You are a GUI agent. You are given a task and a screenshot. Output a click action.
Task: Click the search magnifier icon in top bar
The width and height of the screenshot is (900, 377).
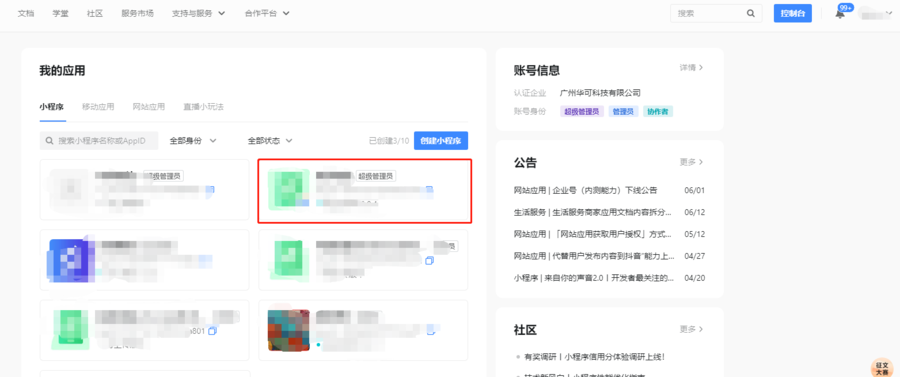click(751, 13)
